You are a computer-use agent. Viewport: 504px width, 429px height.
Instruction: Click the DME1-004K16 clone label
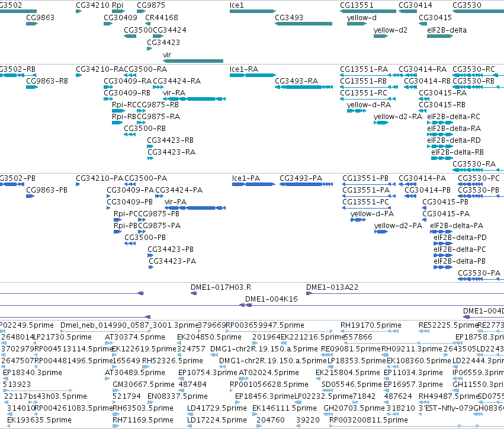click(x=271, y=299)
